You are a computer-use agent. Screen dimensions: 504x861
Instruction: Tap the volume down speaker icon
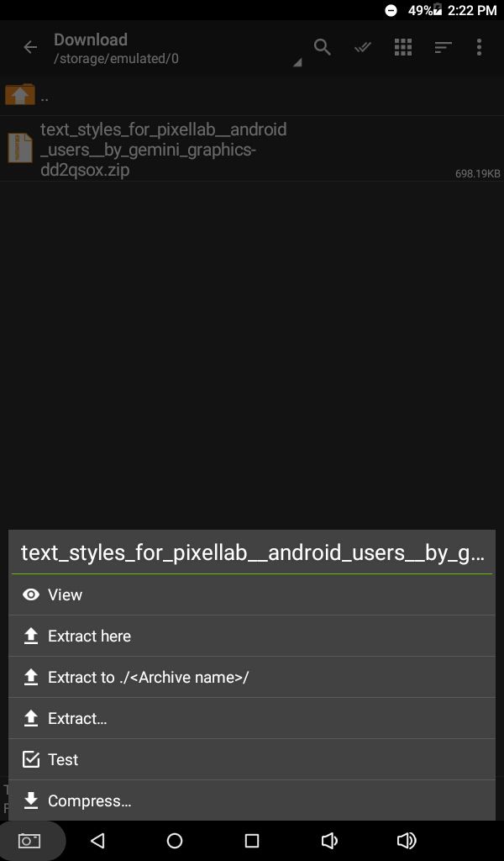(328, 841)
